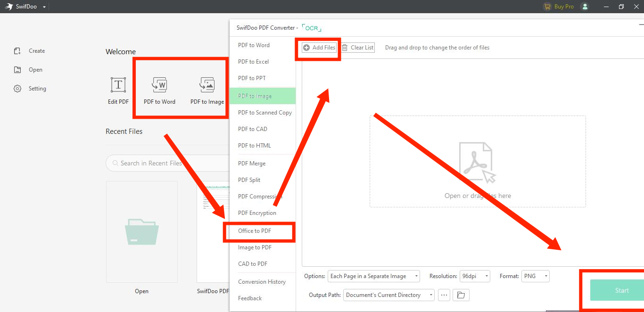This screenshot has height=312, width=644.
Task: Open the PDF Split option
Action: click(x=263, y=180)
